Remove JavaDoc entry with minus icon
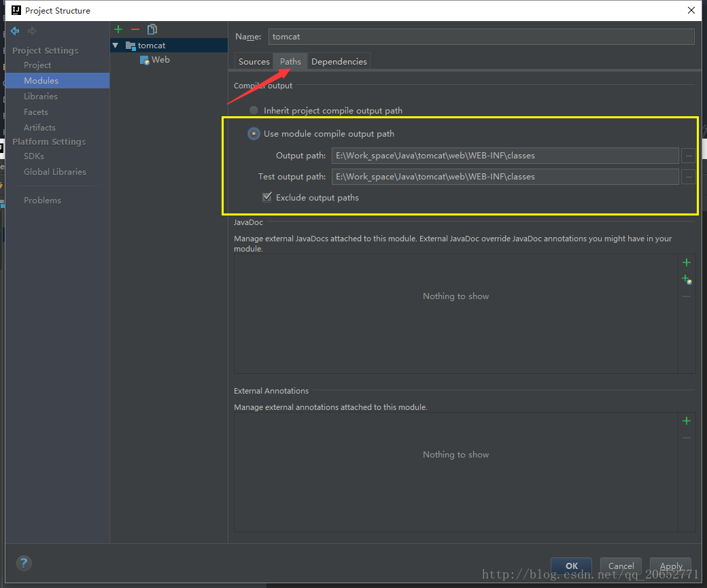Viewport: 707px width, 588px height. click(687, 296)
